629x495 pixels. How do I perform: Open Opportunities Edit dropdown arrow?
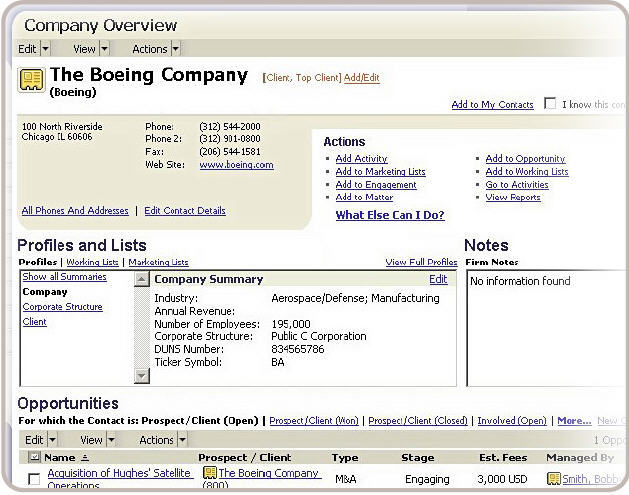click(53, 440)
